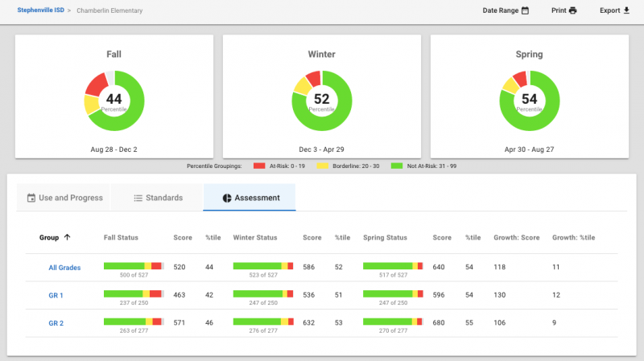The width and height of the screenshot is (644, 361).
Task: Open the GR 1 group link
Action: click(x=56, y=295)
